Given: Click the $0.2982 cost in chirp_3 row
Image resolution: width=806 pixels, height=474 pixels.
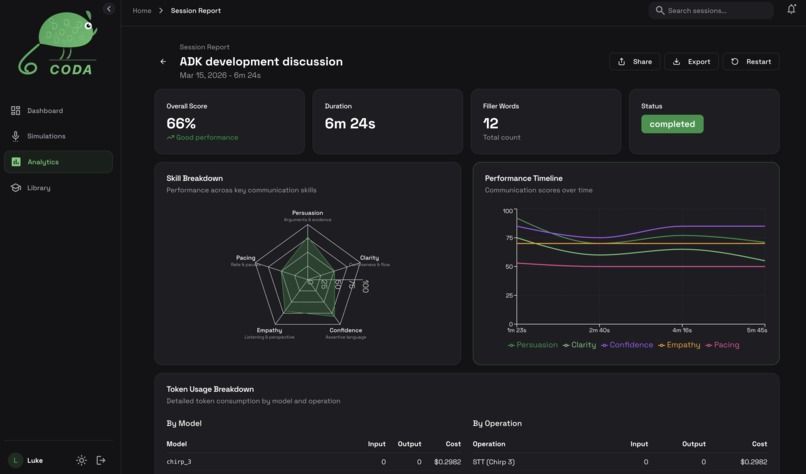Looking at the screenshot, I should (447, 462).
